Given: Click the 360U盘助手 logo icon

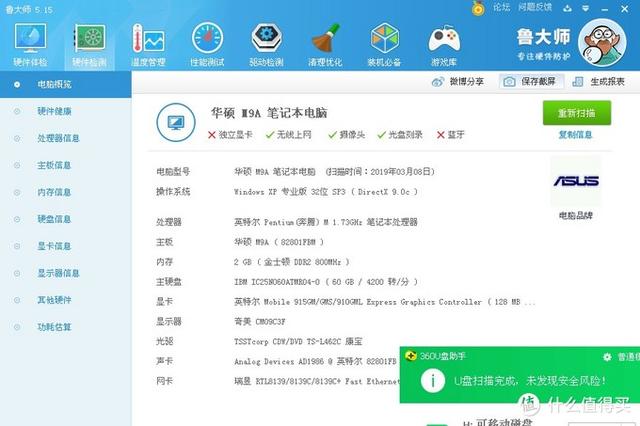Looking at the screenshot, I should [411, 356].
